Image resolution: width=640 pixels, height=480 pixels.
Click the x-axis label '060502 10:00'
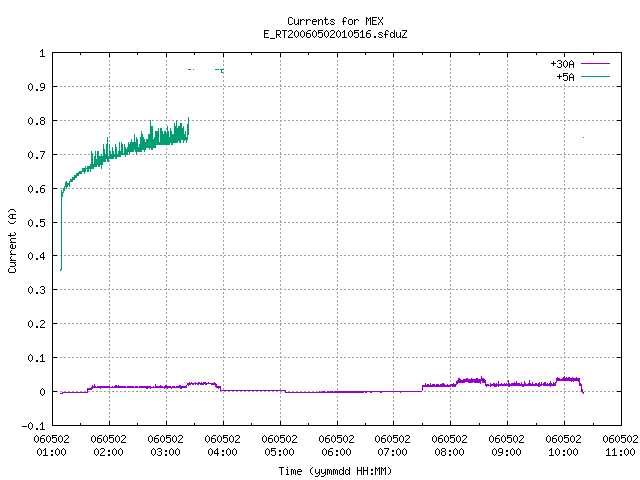[563, 446]
